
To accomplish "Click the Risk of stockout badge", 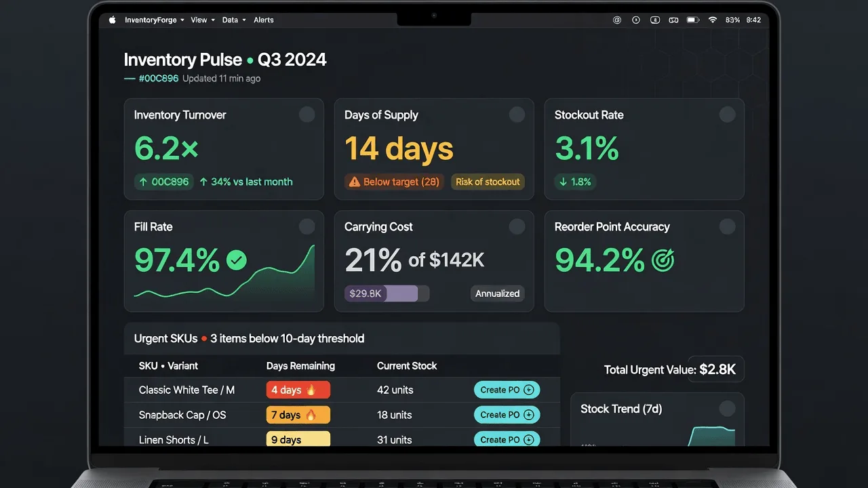I will pyautogui.click(x=488, y=182).
